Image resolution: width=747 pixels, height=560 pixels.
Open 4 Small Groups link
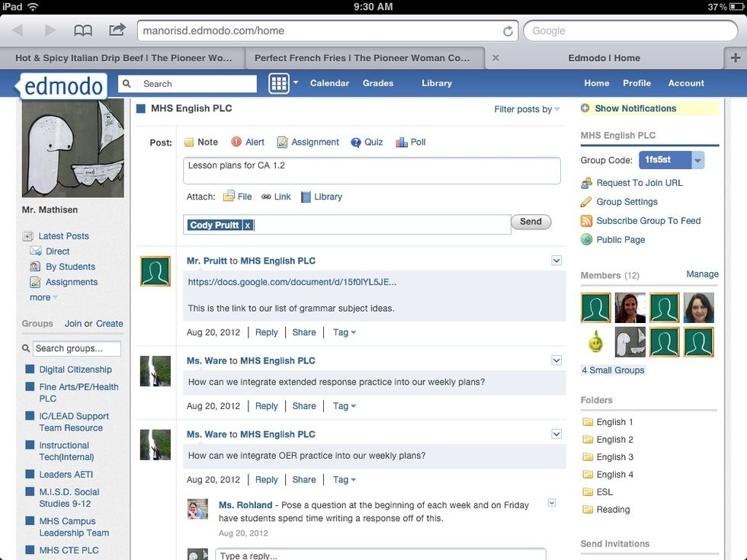point(613,370)
